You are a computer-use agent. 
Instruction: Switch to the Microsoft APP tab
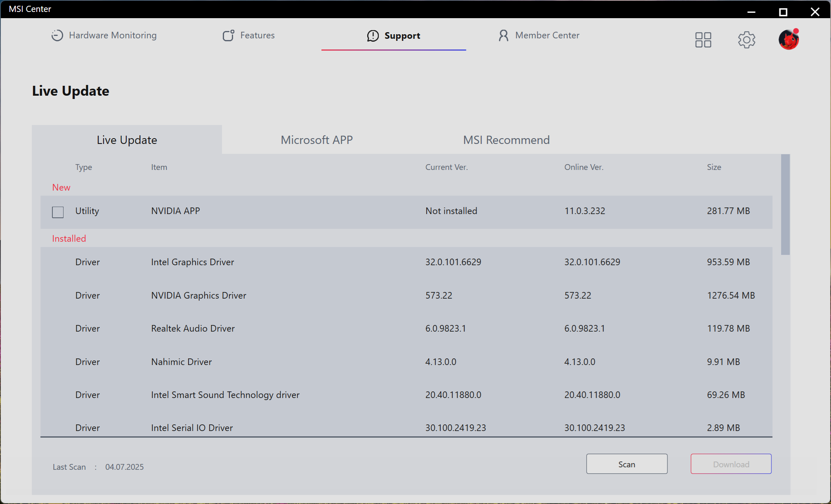316,140
